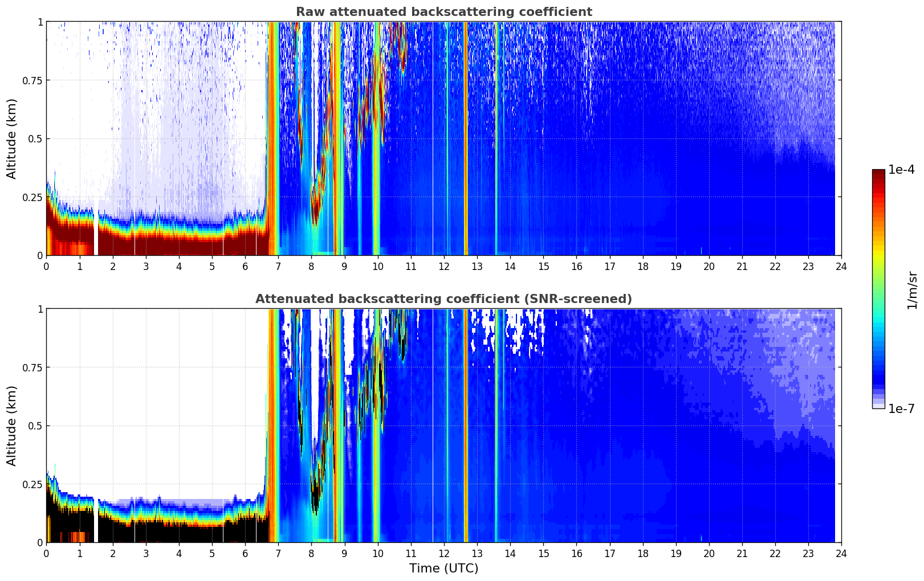The width and height of the screenshot is (924, 581).
Task: Click altitude tick "0.25" on the lower plot
Action: coord(33,484)
